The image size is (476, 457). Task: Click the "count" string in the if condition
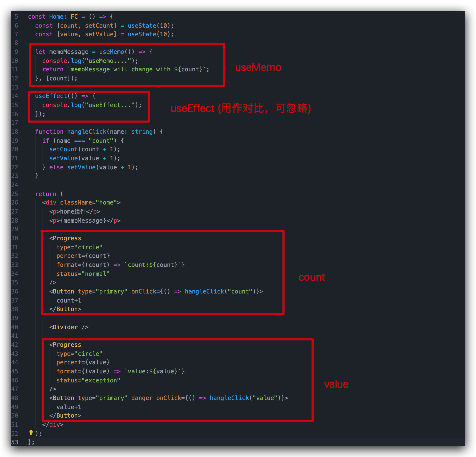[x=101, y=141]
